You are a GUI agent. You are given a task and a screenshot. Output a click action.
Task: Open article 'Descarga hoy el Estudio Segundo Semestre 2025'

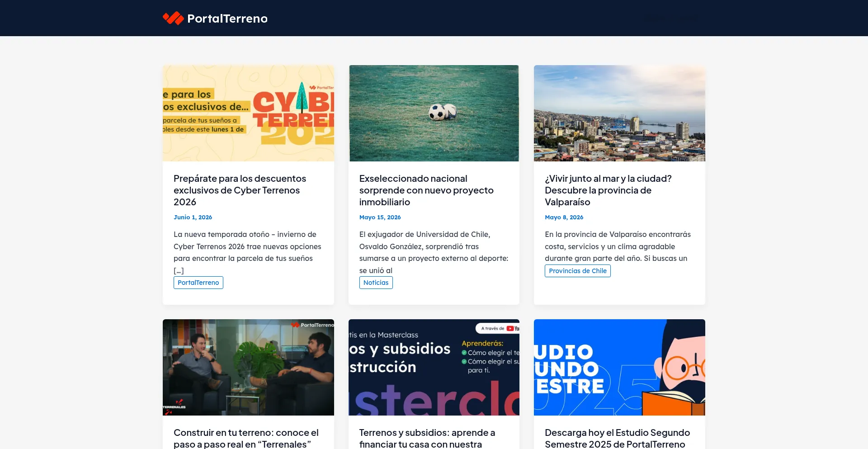pyautogui.click(x=618, y=438)
